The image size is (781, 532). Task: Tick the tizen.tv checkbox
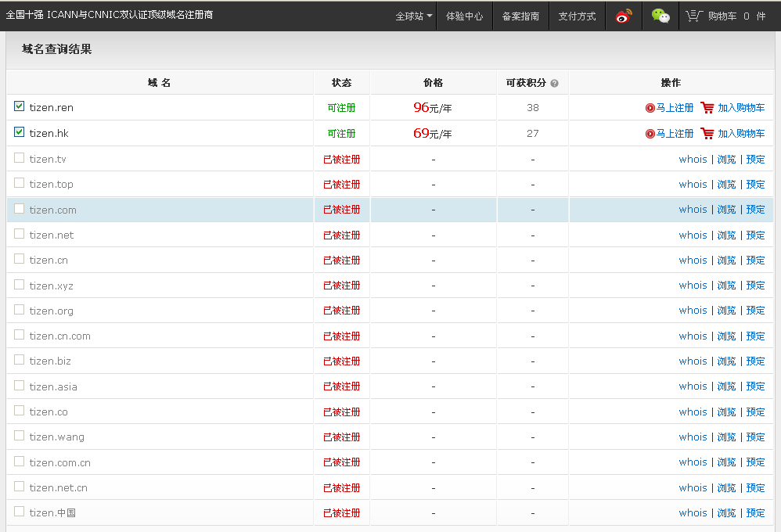[x=19, y=158]
